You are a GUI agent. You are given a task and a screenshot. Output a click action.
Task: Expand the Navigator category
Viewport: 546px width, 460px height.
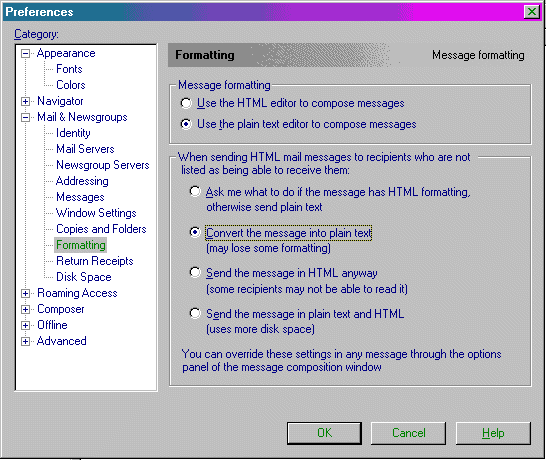(x=25, y=101)
